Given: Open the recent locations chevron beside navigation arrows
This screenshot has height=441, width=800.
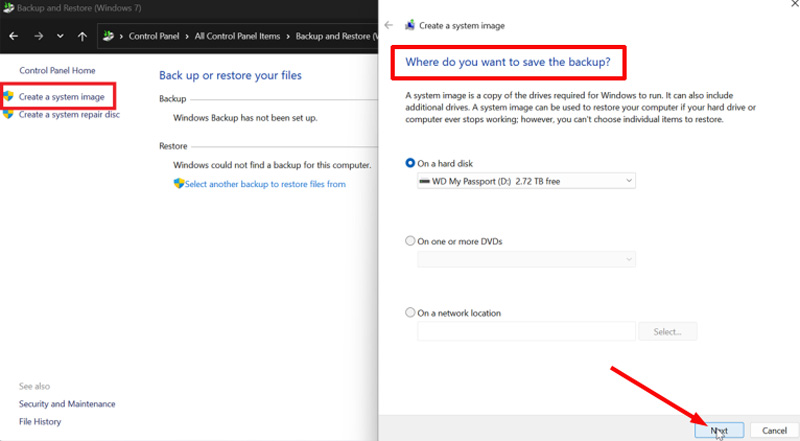Looking at the screenshot, I should (60, 36).
